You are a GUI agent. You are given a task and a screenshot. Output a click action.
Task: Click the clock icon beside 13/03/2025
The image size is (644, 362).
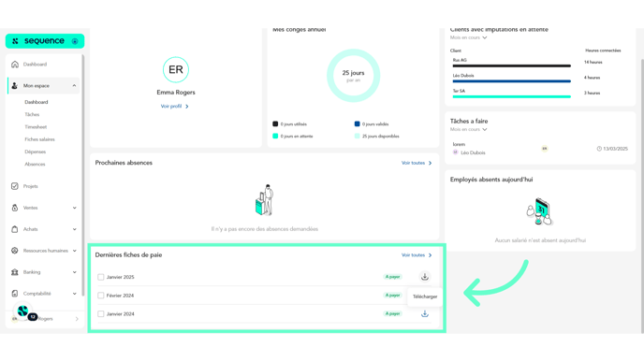click(599, 149)
